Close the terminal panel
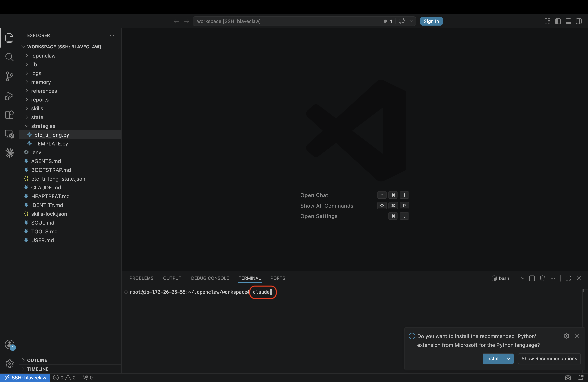The width and height of the screenshot is (588, 382). [579, 278]
